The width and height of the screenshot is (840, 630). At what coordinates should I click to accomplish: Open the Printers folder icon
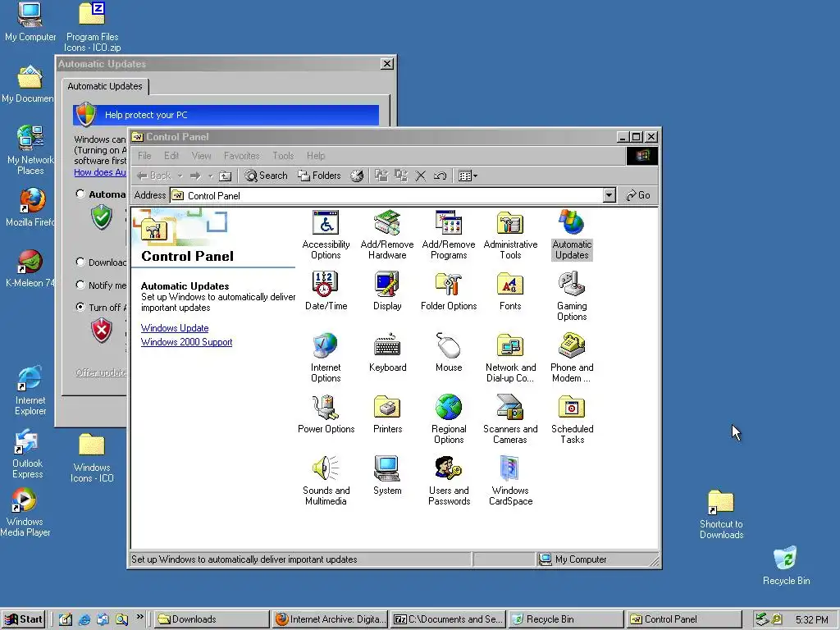(387, 414)
